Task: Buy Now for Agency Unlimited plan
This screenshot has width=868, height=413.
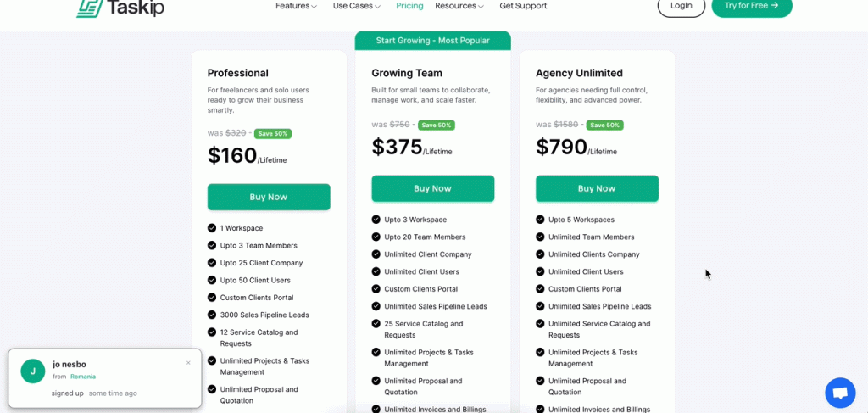Action: pos(597,188)
